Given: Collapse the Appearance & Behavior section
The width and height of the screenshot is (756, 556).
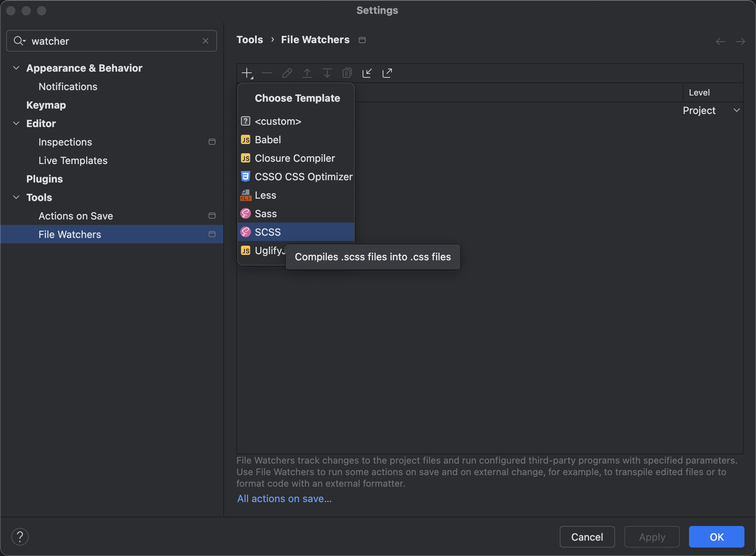Looking at the screenshot, I should point(16,68).
